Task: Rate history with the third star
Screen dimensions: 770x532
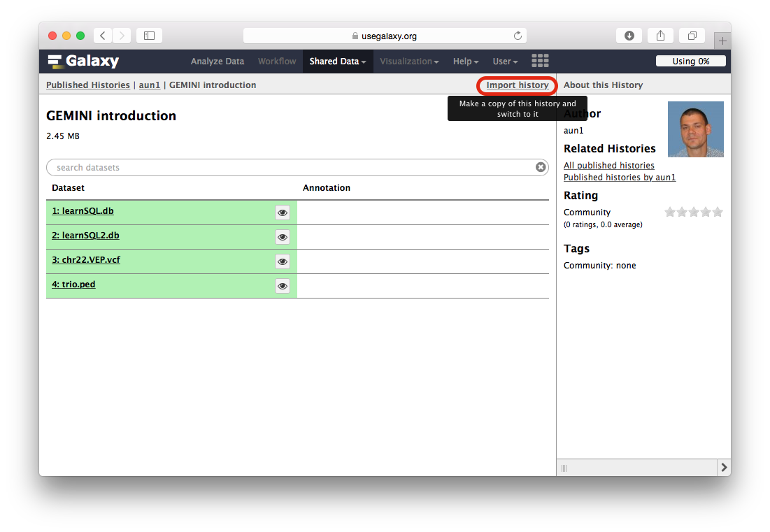Action: 694,212
